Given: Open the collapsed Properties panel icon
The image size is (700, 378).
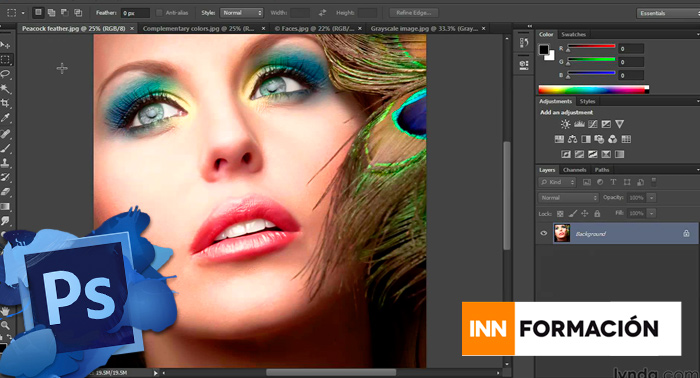Looking at the screenshot, I should (524, 65).
